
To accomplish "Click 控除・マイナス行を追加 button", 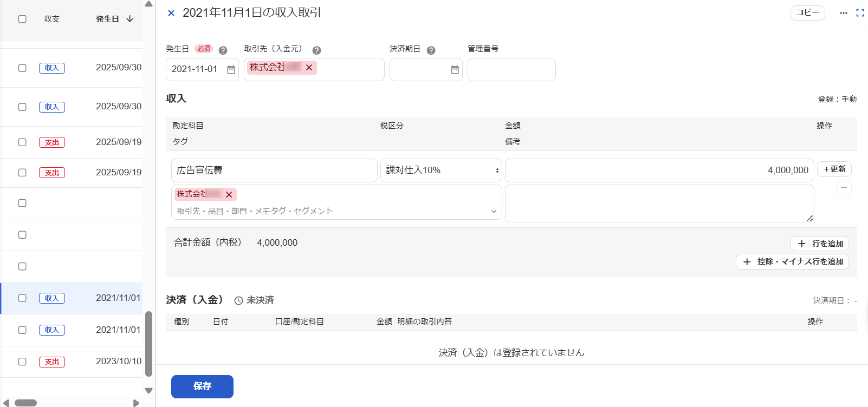I will 792,261.
